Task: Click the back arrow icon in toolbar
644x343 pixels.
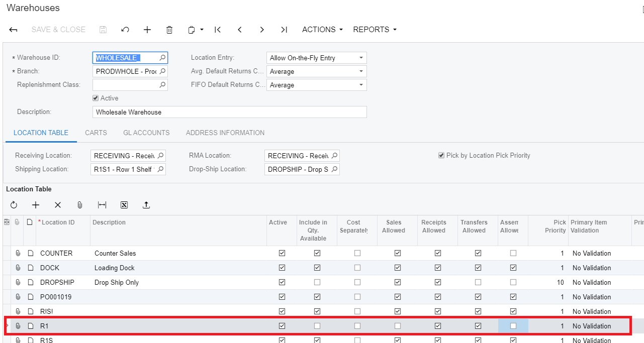Action: [14, 30]
